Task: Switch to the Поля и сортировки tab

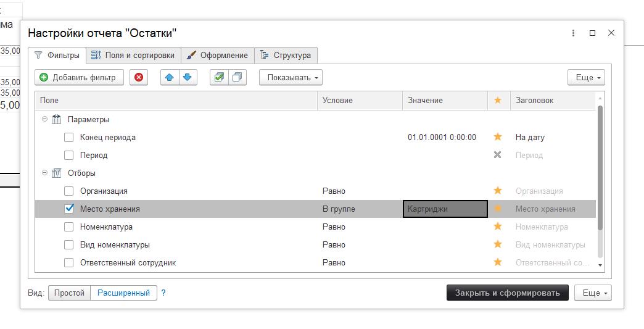Action: 133,55
